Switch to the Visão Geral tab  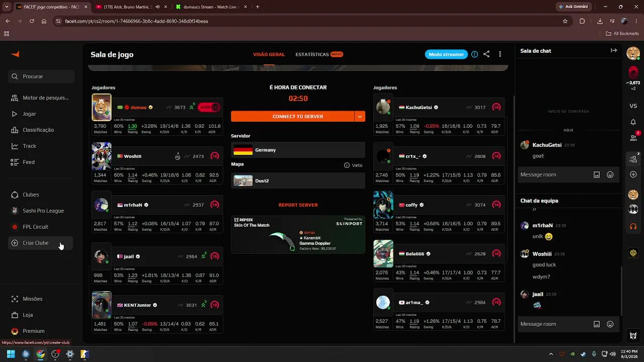269,54
